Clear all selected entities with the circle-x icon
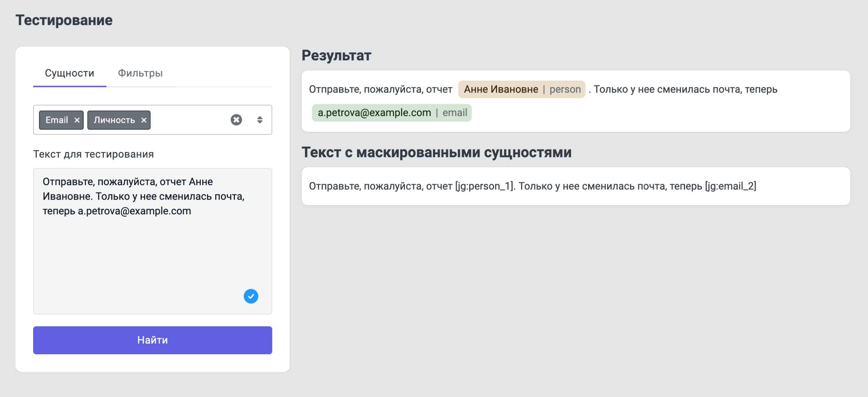Viewport: 868px width, 397px height. [x=236, y=120]
